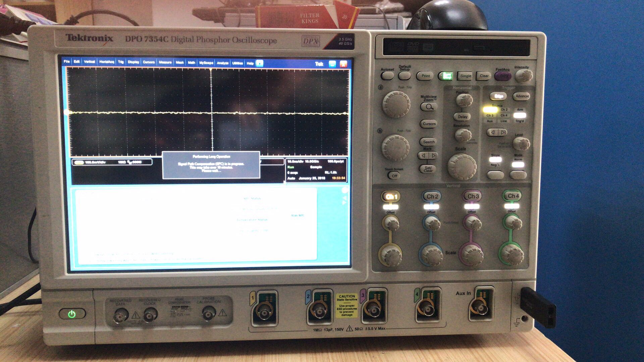Click the Intensity knob
Screen dimensions: 644x362
[523, 76]
